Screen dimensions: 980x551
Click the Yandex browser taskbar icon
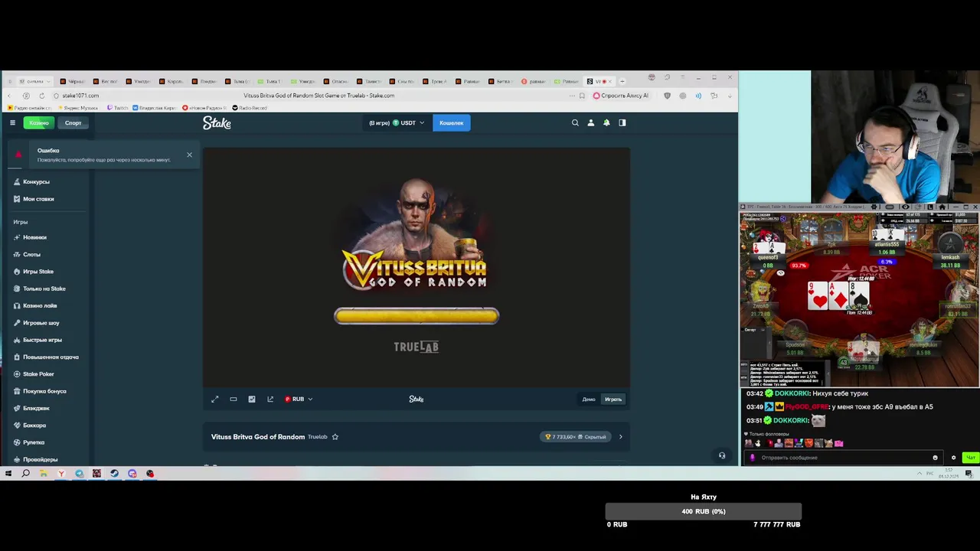[61, 474]
